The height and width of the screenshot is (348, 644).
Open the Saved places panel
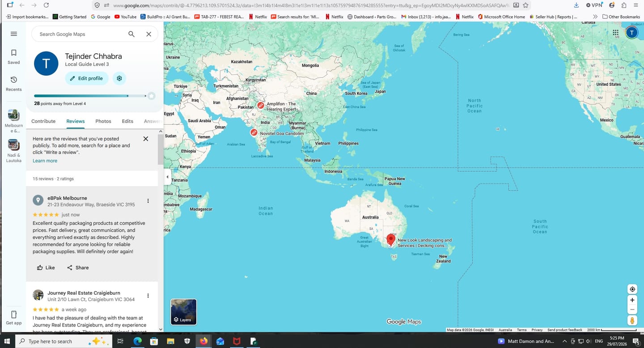pyautogui.click(x=13, y=56)
